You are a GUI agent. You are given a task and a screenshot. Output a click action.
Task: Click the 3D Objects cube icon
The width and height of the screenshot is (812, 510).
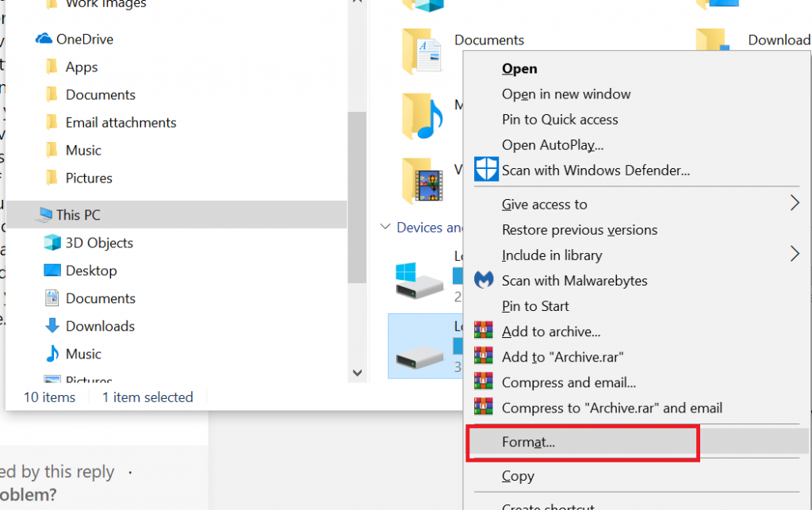[52, 243]
